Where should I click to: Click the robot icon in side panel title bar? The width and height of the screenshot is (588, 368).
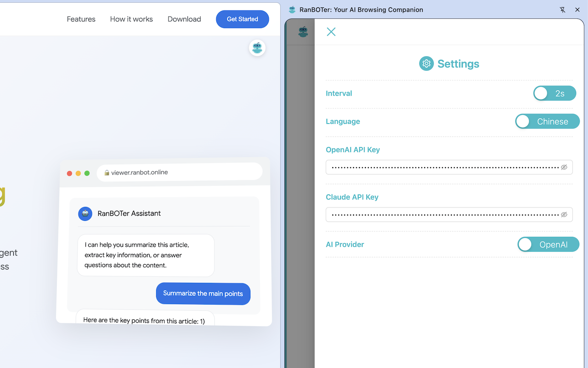[292, 10]
